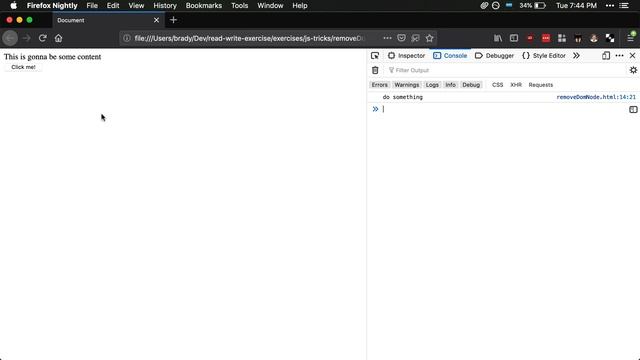Screen dimensions: 640x360
Task: Open a new browser tab
Action: tap(173, 20)
